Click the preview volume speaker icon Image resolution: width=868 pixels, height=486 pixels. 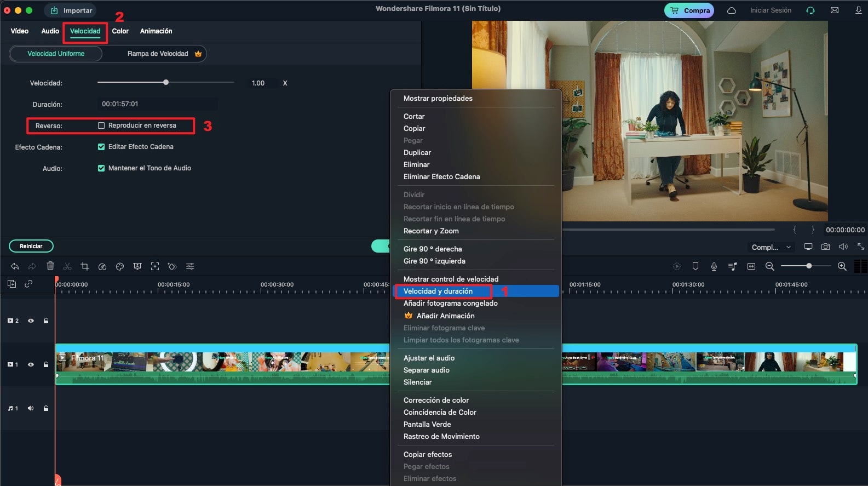[843, 247]
